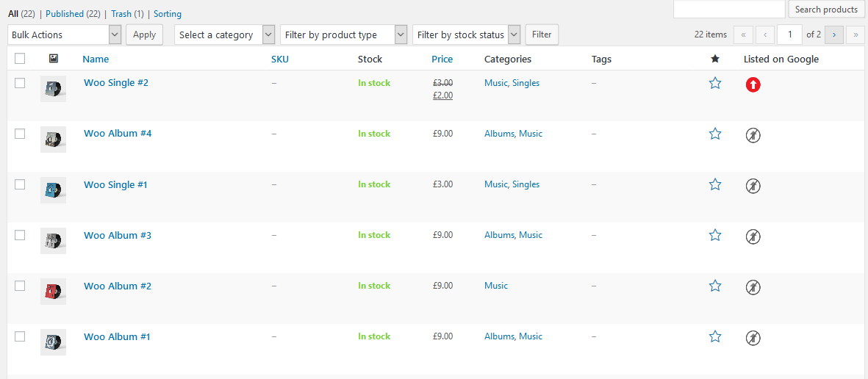Viewport: 868px width, 379px height.
Task: Expand the Select a category dropdown
Action: [225, 35]
